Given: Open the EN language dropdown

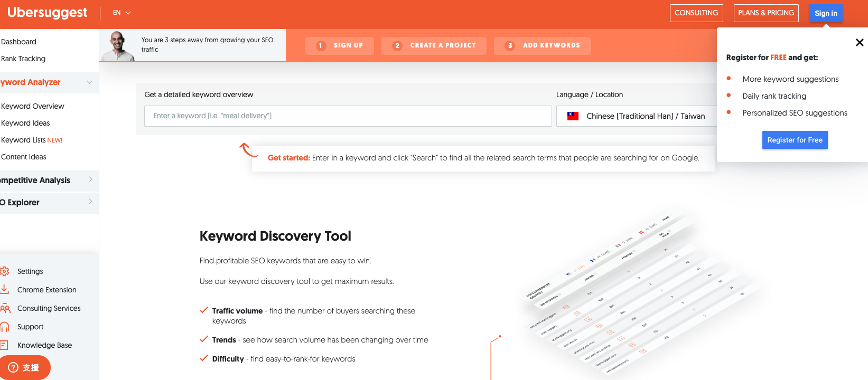Looking at the screenshot, I should [122, 13].
